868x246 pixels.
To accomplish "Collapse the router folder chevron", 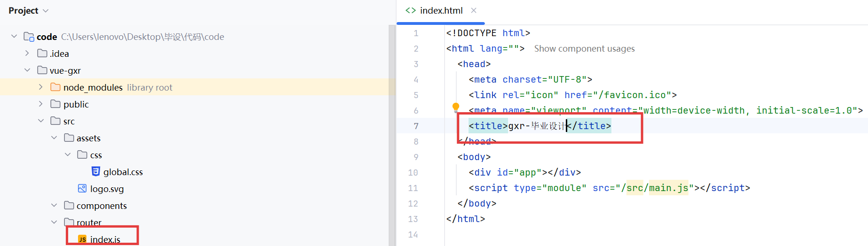I will click(54, 222).
